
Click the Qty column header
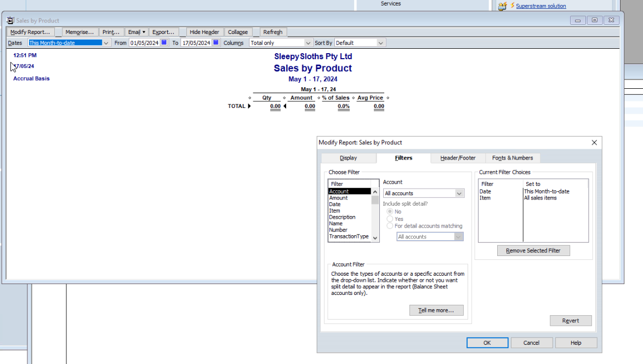click(267, 98)
